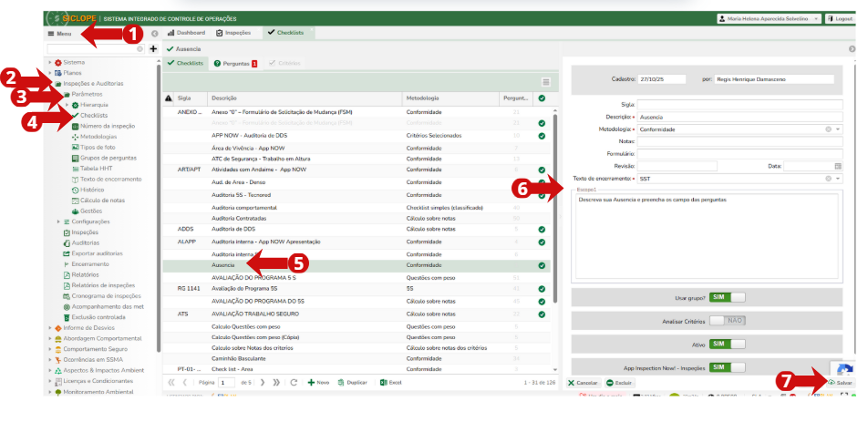Go to next page arrow in pagination

pos(263,383)
